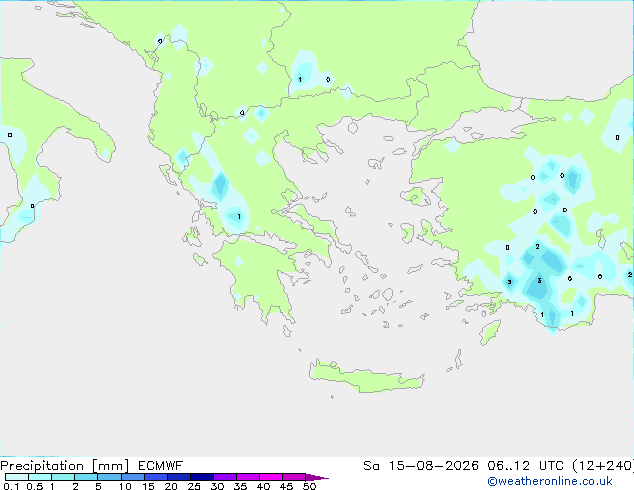Viewport: 634px width, 490px height.
Task: Click the (12+240) forecast step label
Action: point(603,466)
